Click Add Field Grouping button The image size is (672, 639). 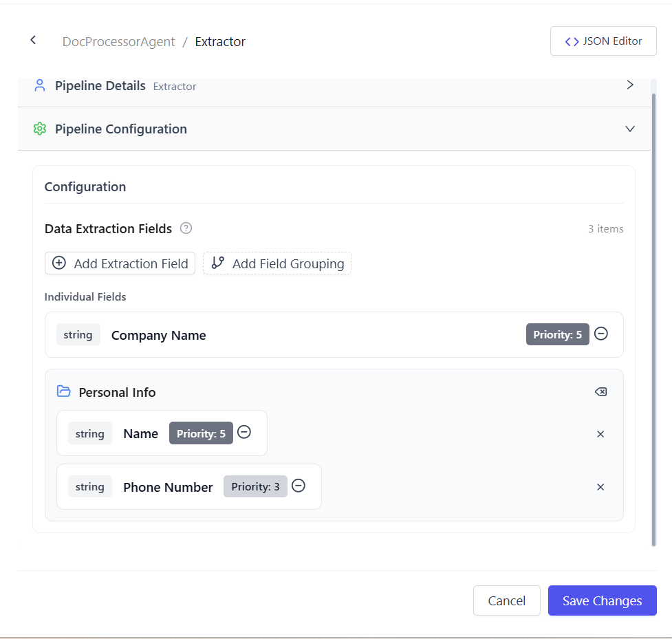[x=277, y=263]
